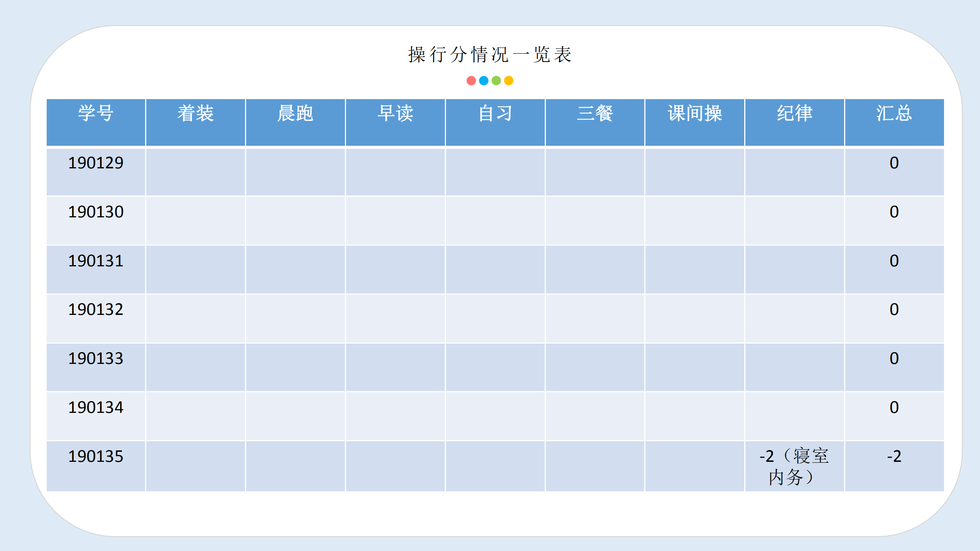The image size is (980, 551).
Task: Click the 汇总 value for 190134
Action: click(894, 408)
